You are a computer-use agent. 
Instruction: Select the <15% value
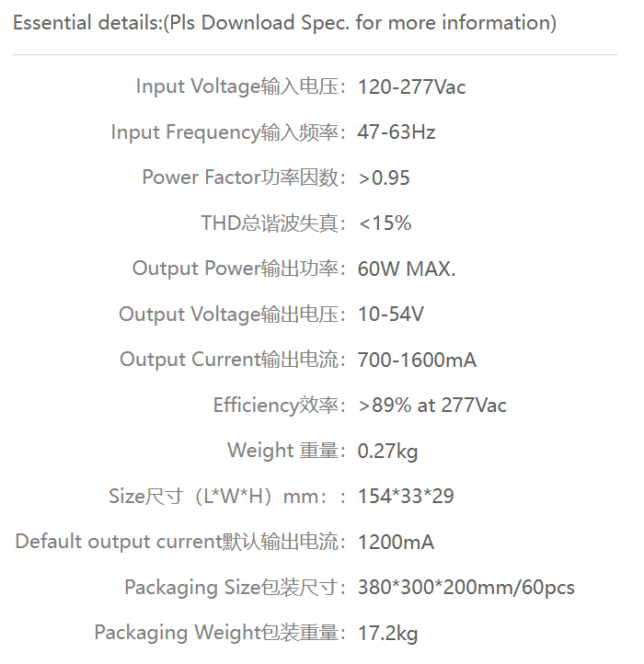pos(385,223)
